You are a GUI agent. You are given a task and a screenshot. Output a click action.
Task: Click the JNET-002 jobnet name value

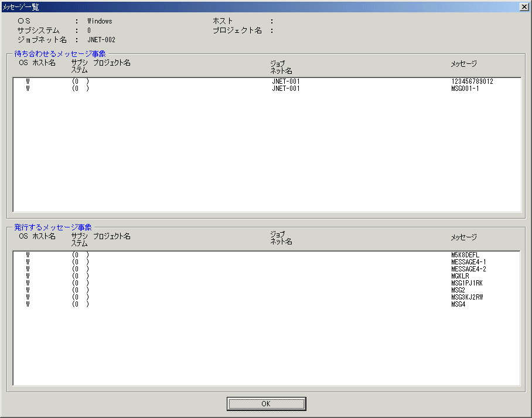(101, 40)
